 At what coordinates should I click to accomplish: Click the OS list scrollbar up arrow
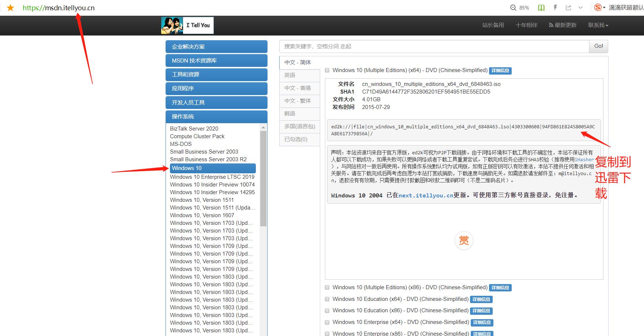click(263, 127)
